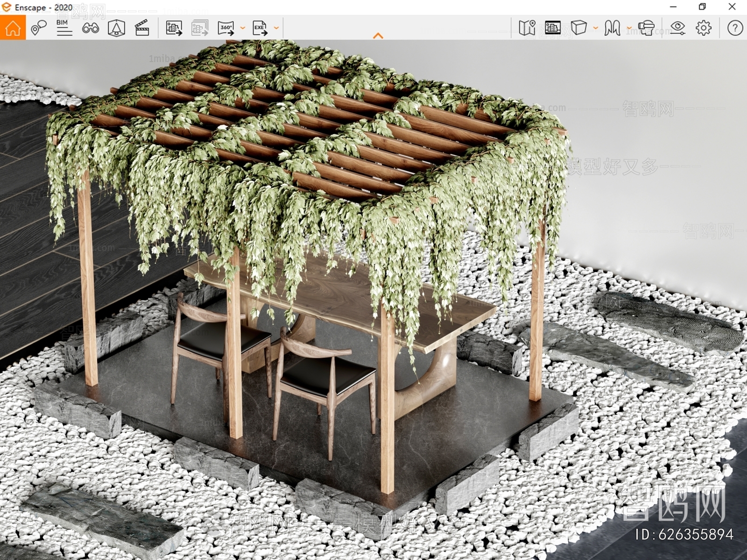The image size is (747, 560).
Task: Open the general settings gear icon
Action: click(x=704, y=28)
